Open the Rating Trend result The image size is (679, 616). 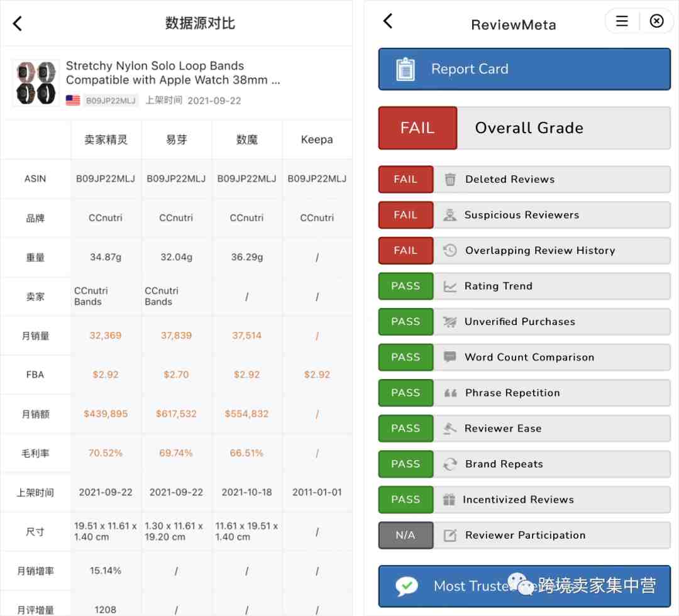tap(524, 286)
